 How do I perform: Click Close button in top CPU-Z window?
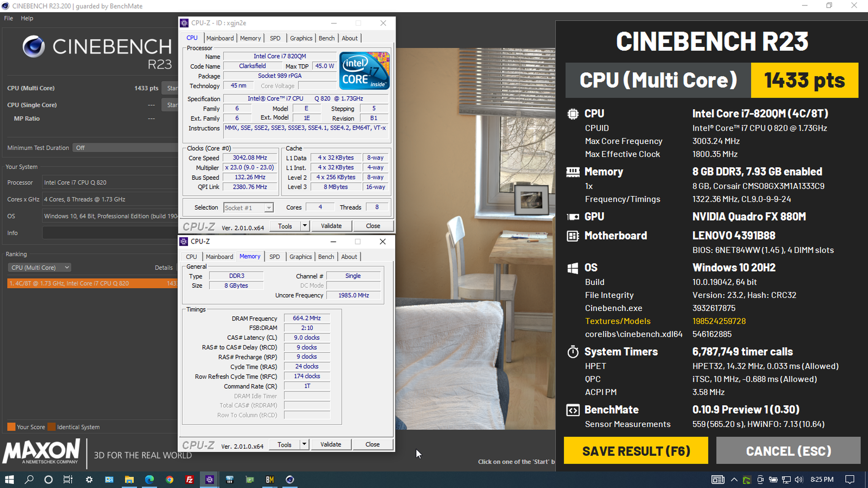click(x=373, y=226)
